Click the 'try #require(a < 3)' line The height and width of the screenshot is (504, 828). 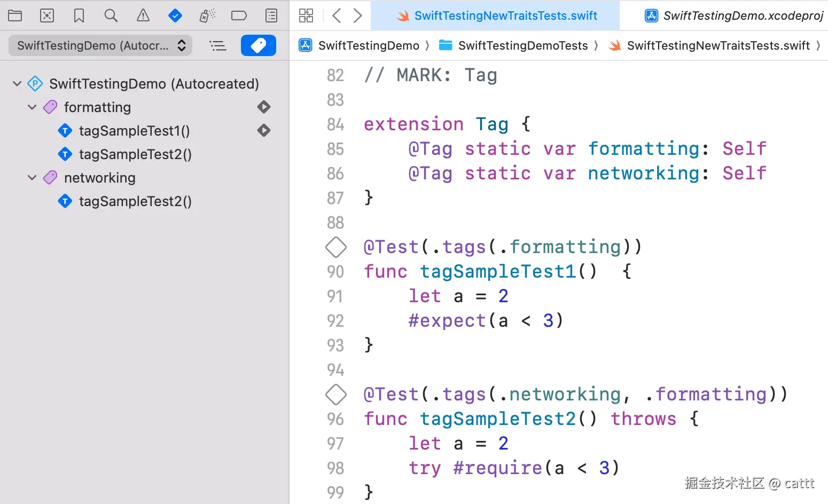514,468
